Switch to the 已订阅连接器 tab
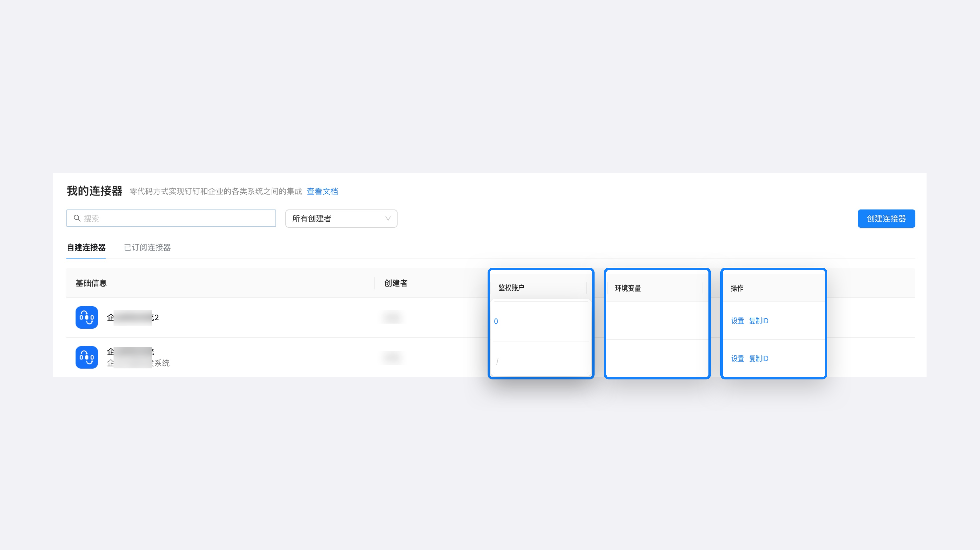Image resolution: width=980 pixels, height=550 pixels. coord(147,247)
